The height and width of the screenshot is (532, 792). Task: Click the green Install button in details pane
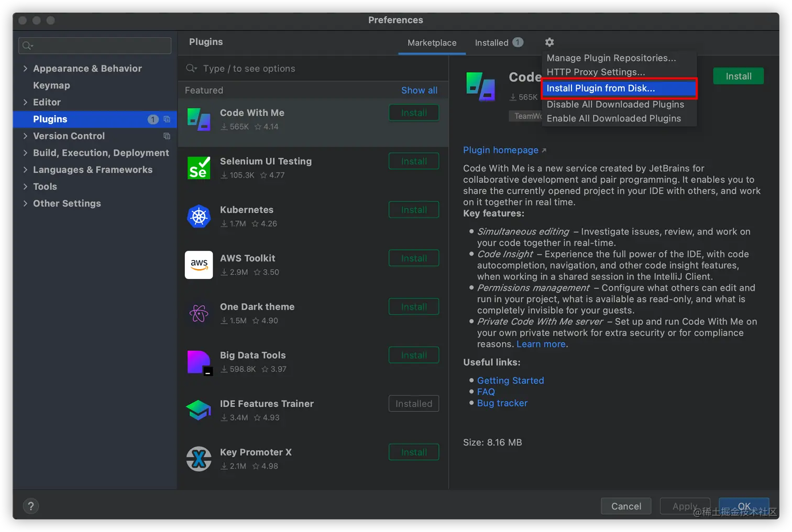pyautogui.click(x=738, y=76)
